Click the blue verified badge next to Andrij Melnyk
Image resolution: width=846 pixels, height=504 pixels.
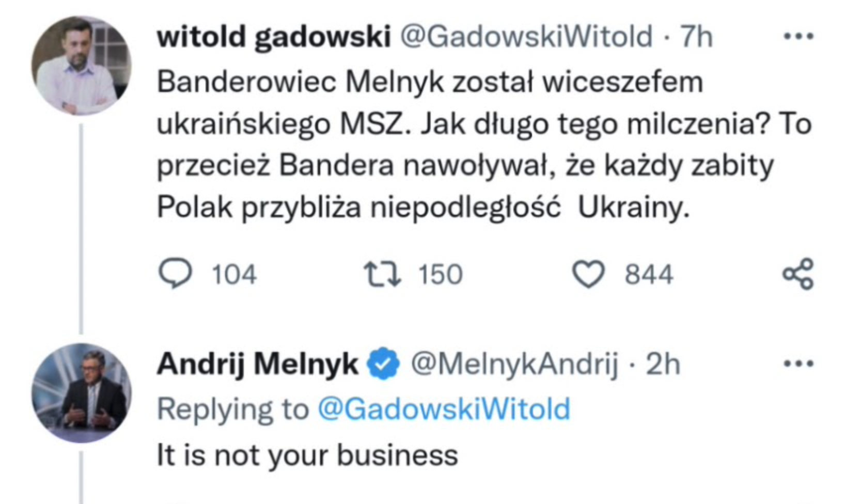click(383, 364)
